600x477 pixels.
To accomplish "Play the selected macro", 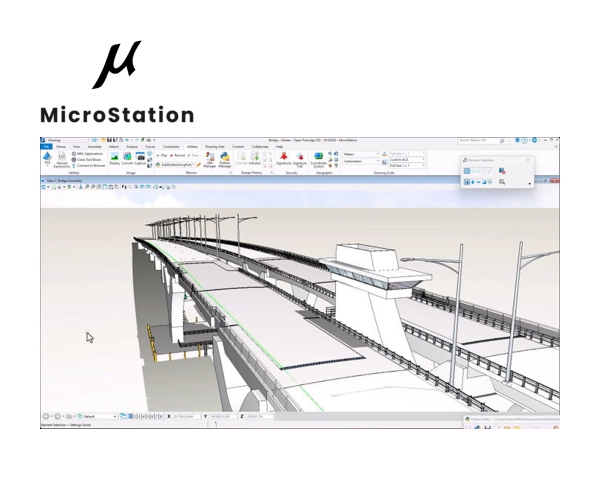I will [x=162, y=156].
